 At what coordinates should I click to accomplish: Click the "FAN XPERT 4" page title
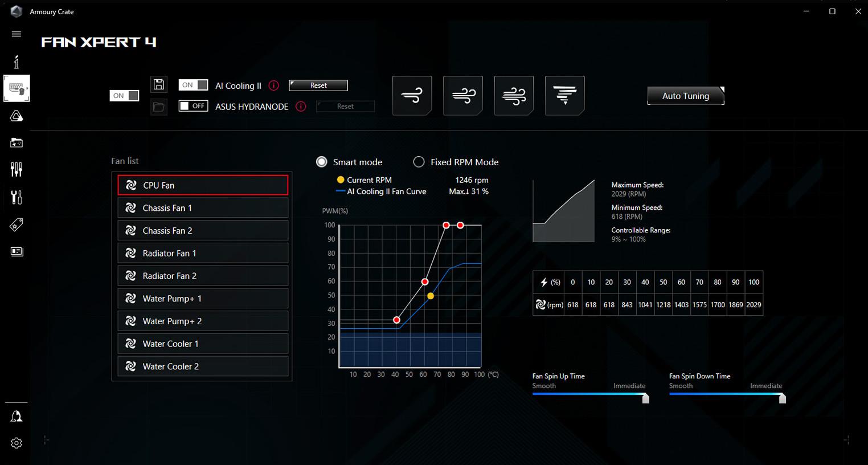pos(99,42)
